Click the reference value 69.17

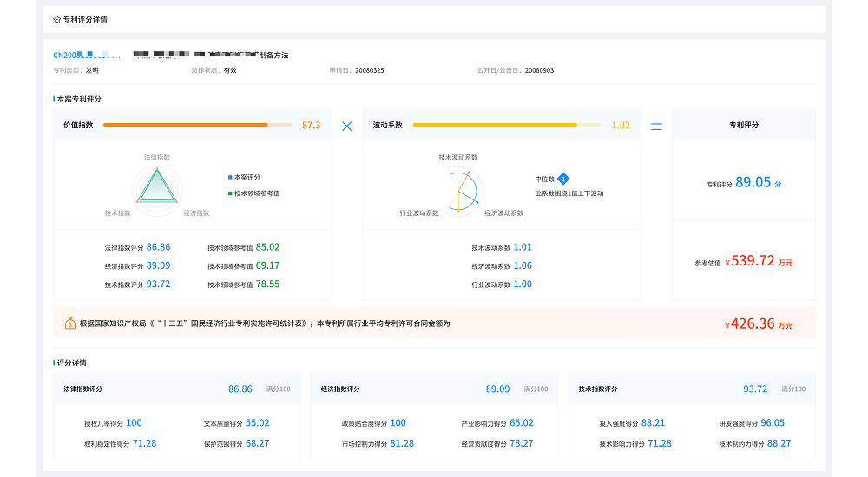point(267,265)
